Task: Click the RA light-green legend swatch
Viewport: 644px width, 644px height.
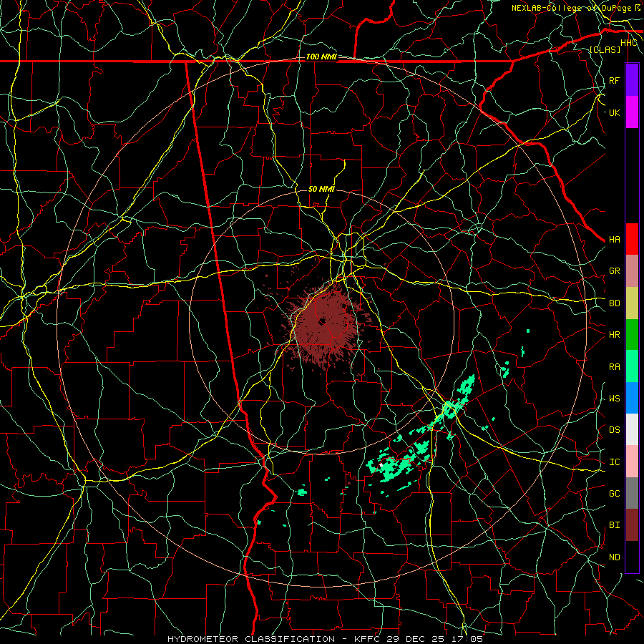Action: tap(632, 366)
